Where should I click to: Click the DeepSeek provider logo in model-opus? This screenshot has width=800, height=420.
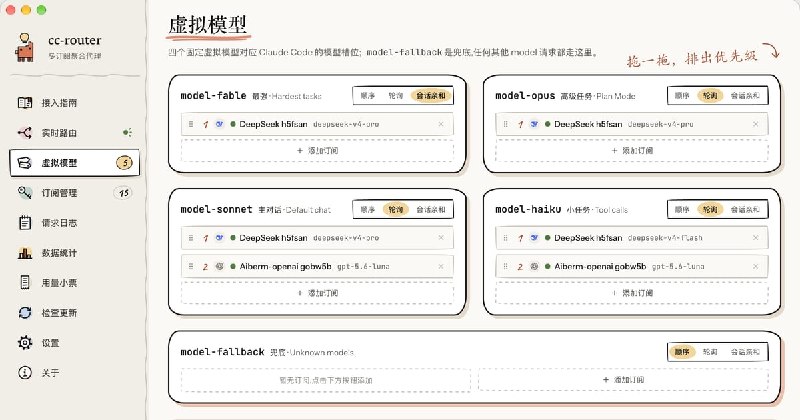coord(534,124)
